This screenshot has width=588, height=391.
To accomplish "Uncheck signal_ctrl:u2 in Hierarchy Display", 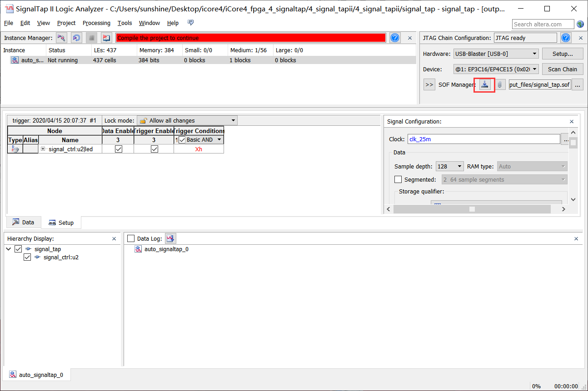I will click(27, 257).
